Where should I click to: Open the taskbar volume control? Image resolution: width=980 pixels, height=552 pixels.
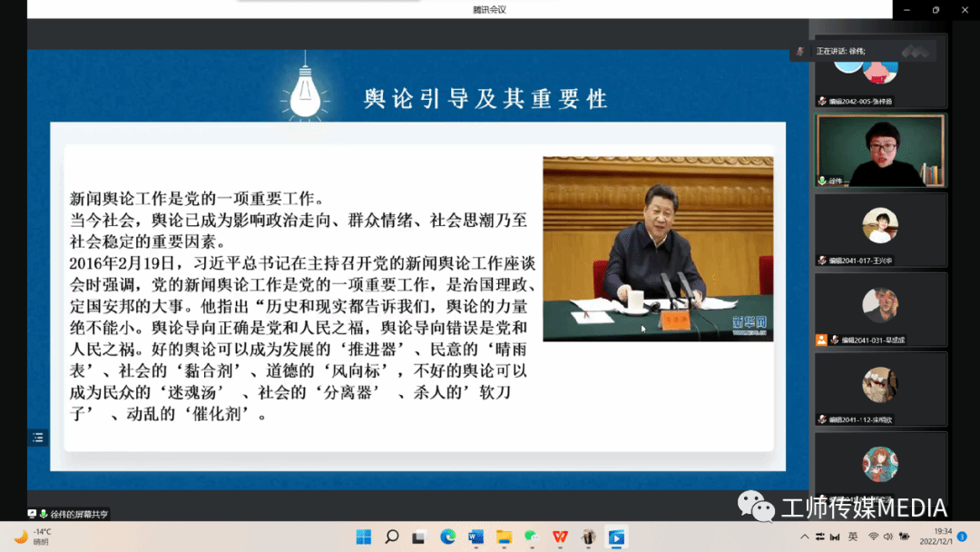tap(887, 537)
